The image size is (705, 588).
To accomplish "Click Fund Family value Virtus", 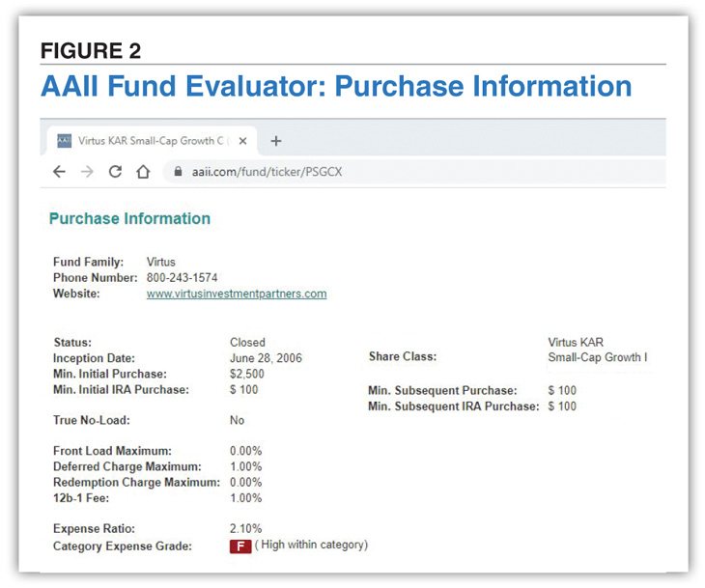I will 161,262.
